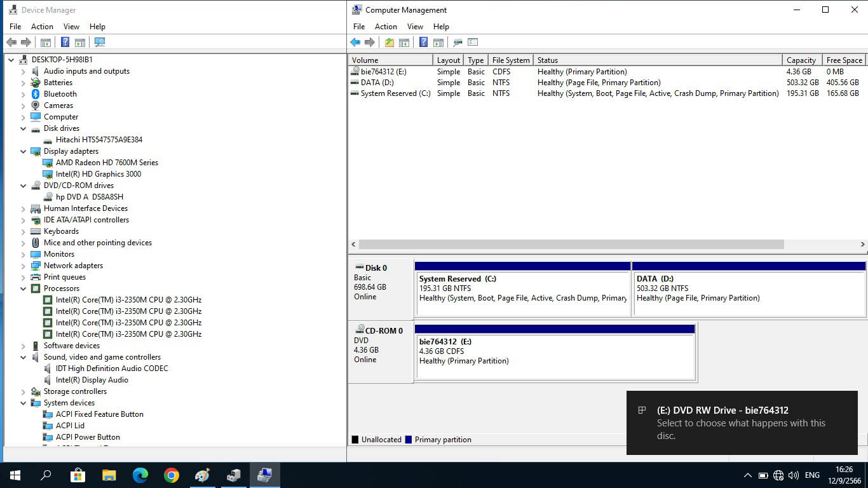Expand Bluetooth node
Screen dimensions: 868x488
[x=24, y=94]
